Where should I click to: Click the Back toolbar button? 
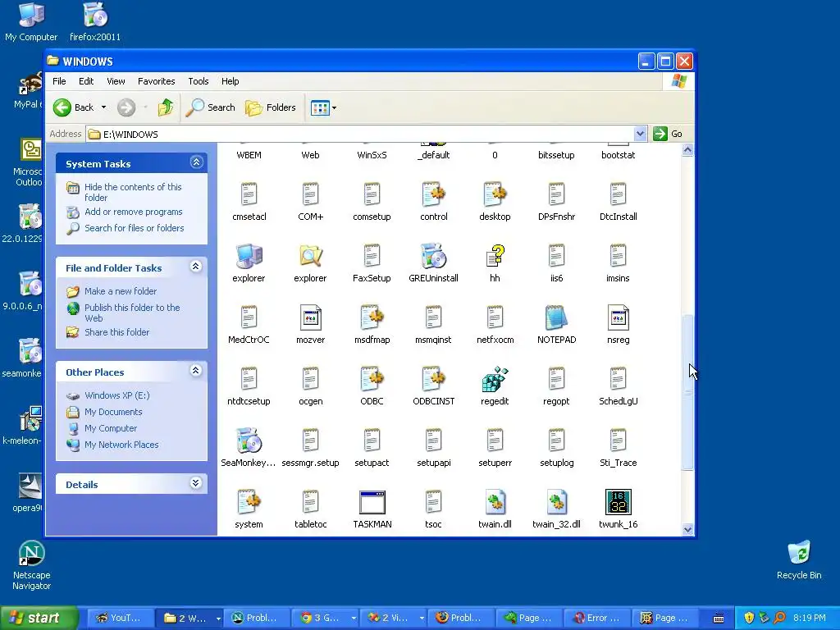tap(74, 107)
